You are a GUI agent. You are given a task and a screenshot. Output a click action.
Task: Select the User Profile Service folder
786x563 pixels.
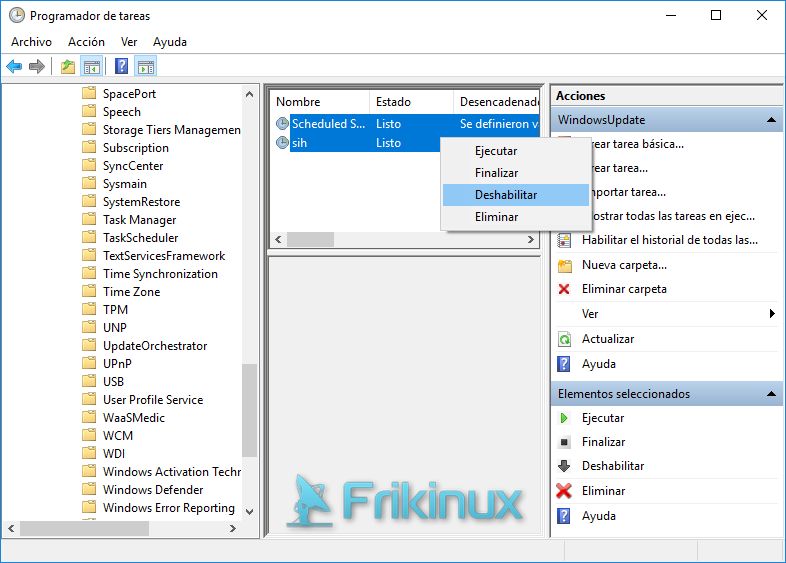153,400
